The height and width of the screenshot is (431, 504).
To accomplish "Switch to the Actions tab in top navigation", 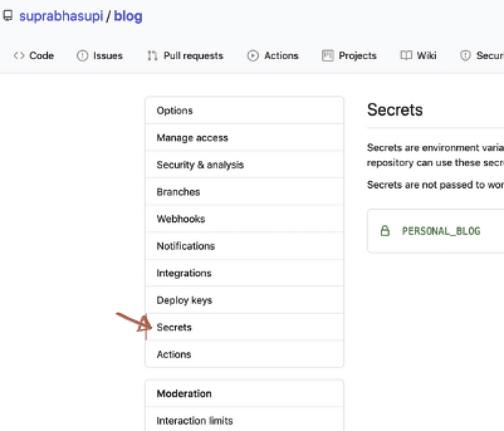I will click(x=282, y=55).
